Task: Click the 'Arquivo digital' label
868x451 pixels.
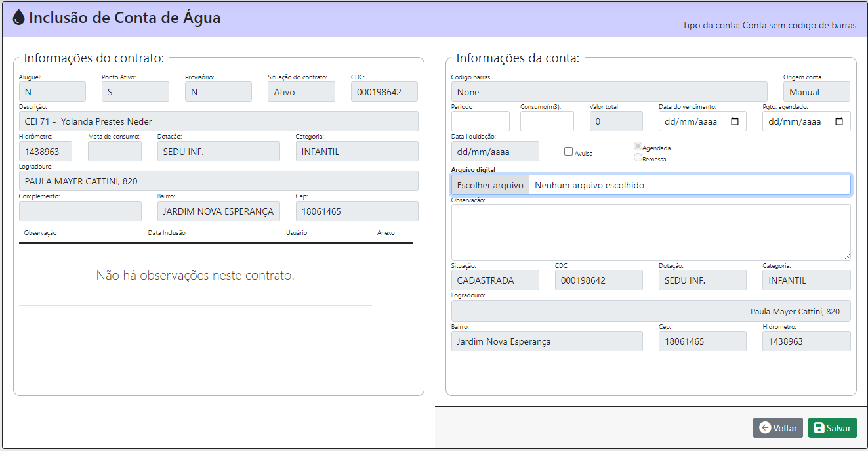Action: [x=473, y=170]
